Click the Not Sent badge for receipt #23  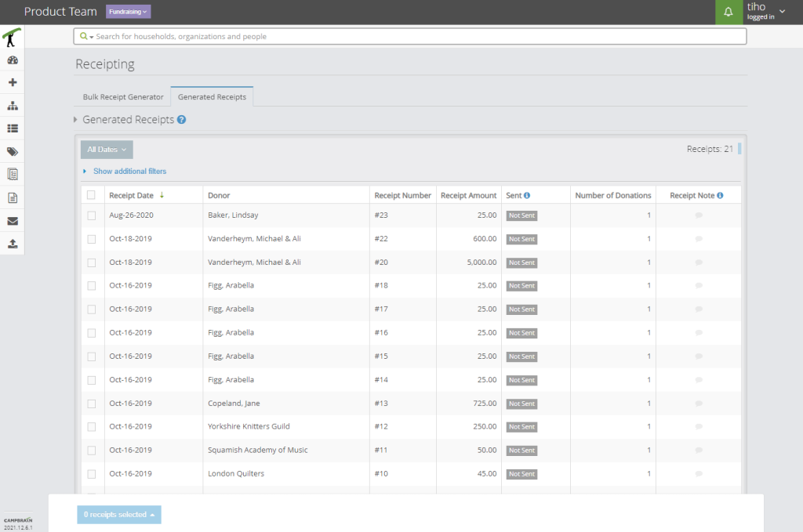[x=521, y=216]
